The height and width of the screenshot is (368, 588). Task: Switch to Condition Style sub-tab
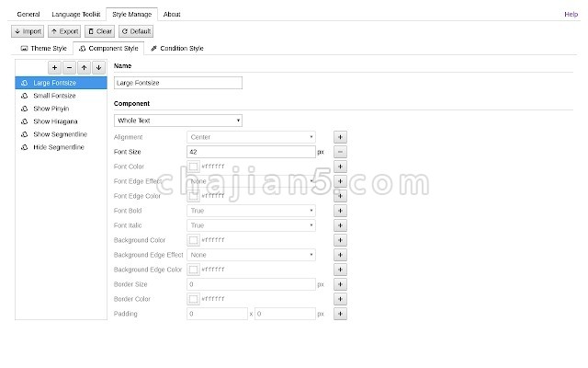click(x=177, y=49)
